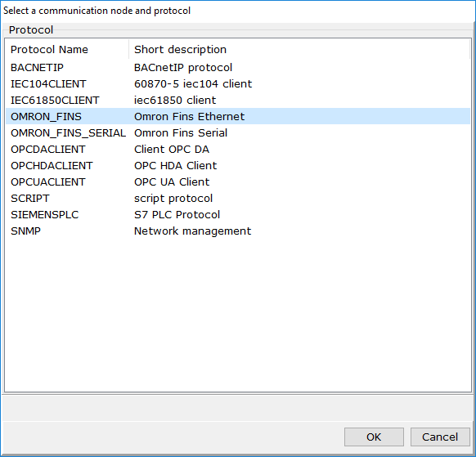The image size is (476, 457).
Task: Click the 'Omron Fins Serial' description
Action: coord(181,133)
